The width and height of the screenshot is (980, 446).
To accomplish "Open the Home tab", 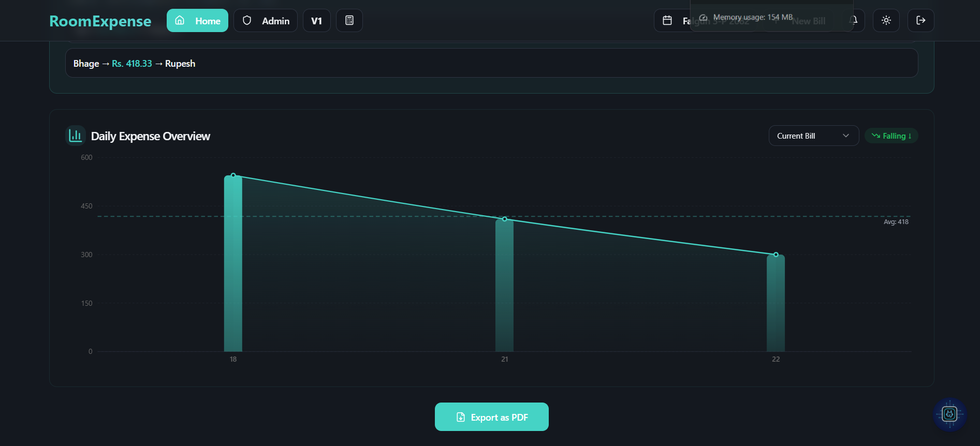I will click(197, 21).
